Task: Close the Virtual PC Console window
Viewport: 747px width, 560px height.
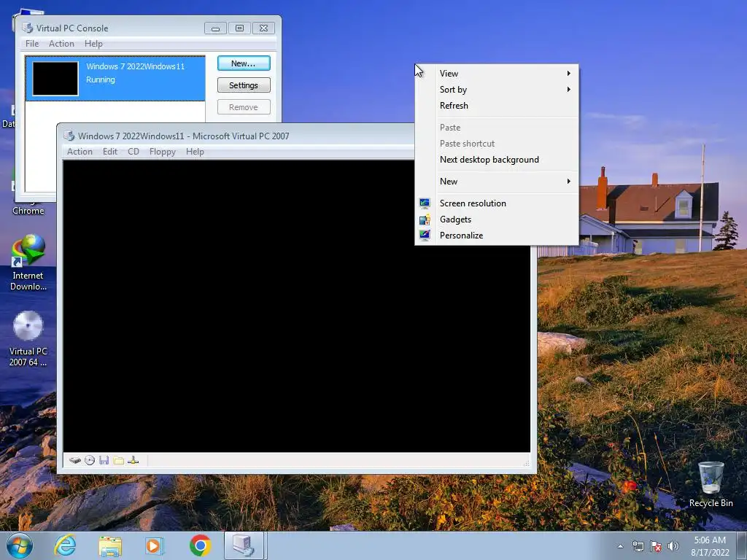Action: tap(263, 28)
